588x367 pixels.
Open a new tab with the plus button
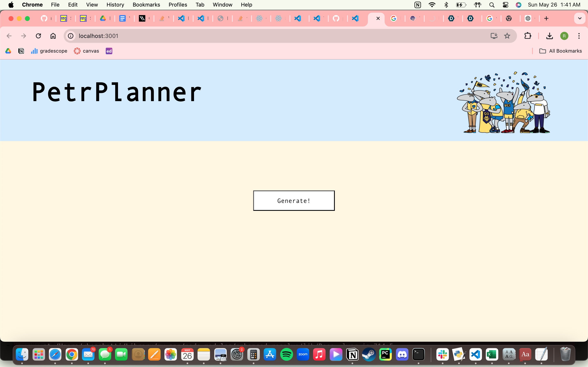click(546, 18)
